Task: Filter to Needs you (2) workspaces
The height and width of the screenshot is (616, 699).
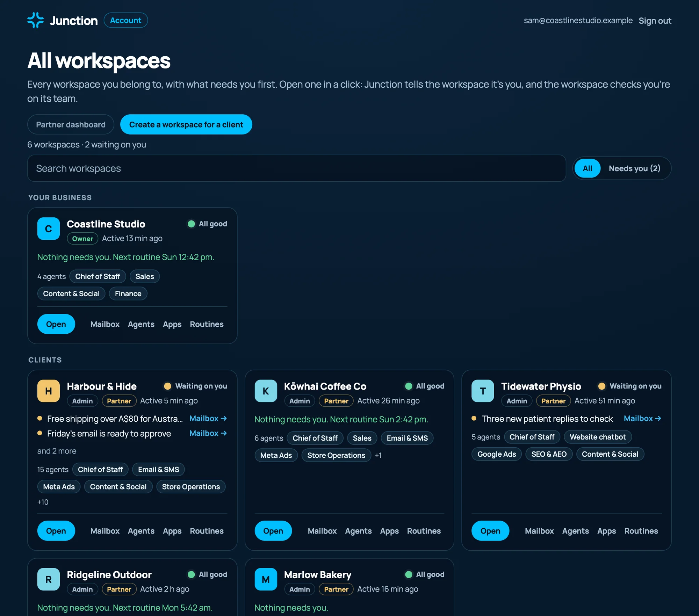Action: pyautogui.click(x=634, y=168)
